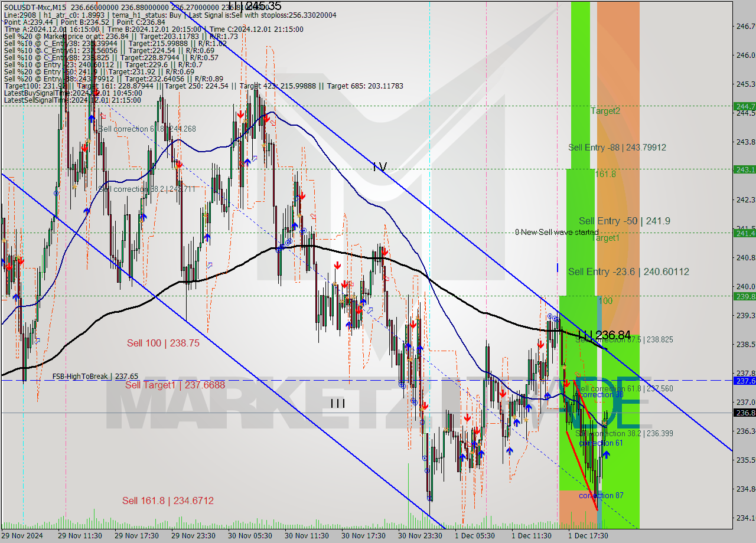Click the '1 Dec 05:30' time axis label
This screenshot has height=543, width=756.
[x=474, y=535]
